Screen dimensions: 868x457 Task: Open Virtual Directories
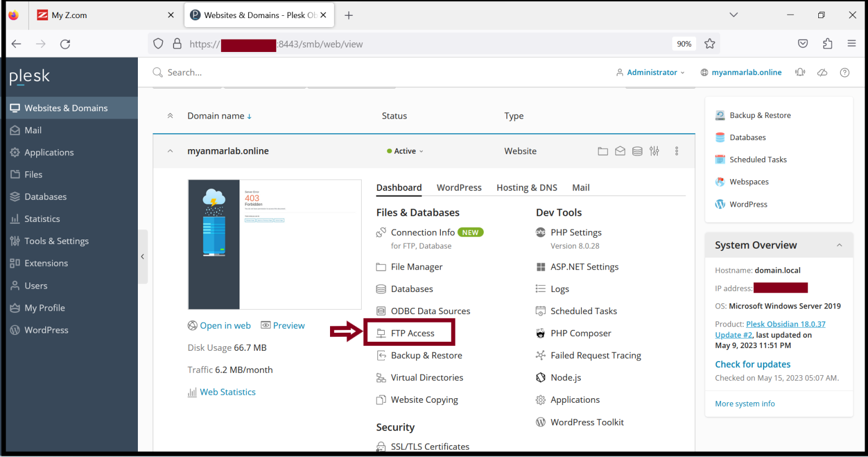pos(427,377)
